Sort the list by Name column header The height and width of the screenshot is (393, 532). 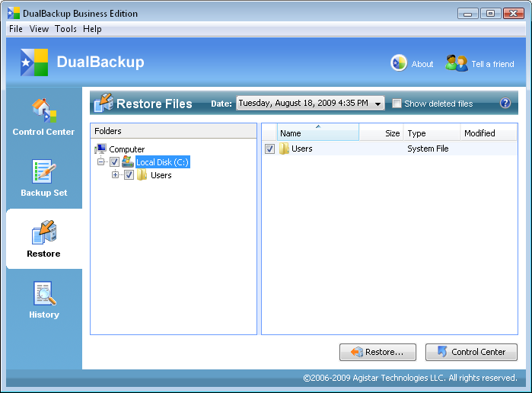318,132
